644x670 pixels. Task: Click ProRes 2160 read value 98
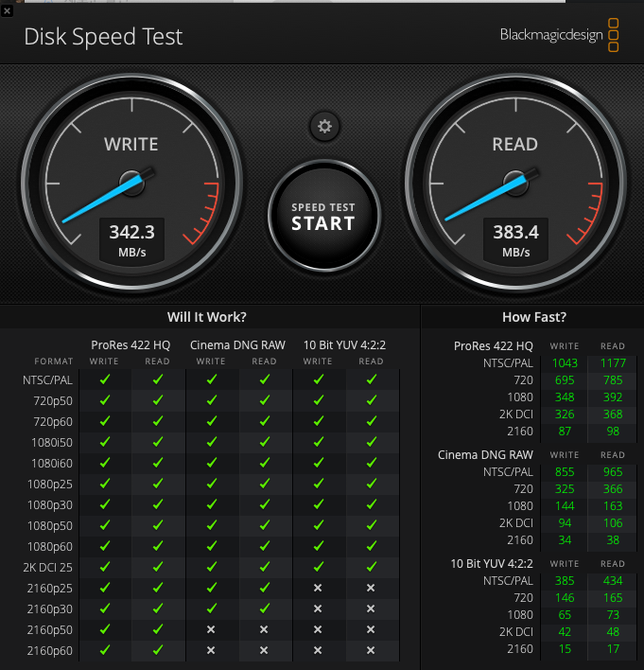613,432
